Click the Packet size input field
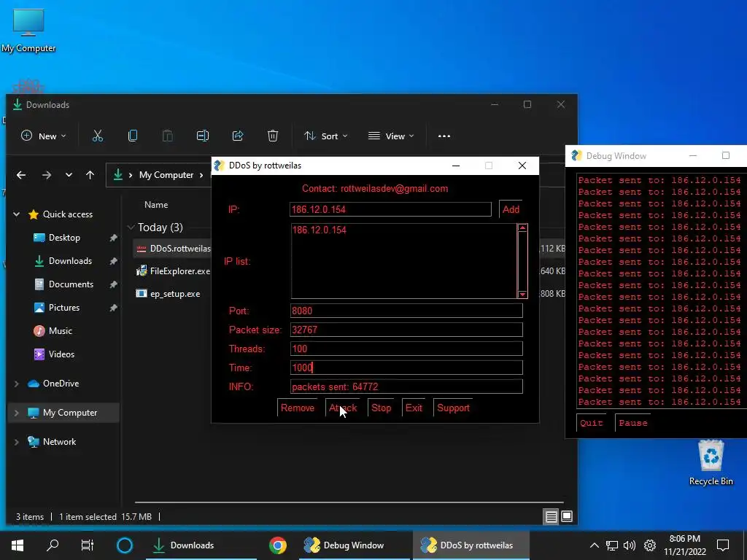Viewport: 747px width, 560px height. (406, 330)
